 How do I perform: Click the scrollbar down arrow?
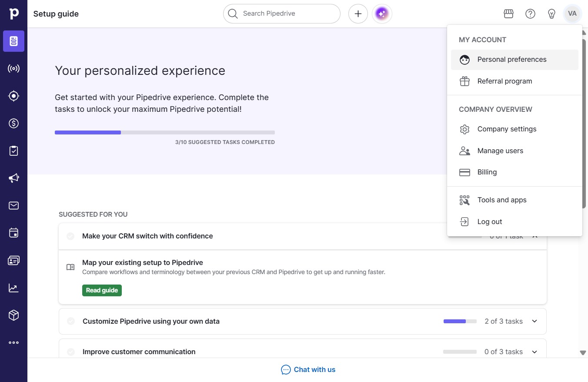[583, 353]
